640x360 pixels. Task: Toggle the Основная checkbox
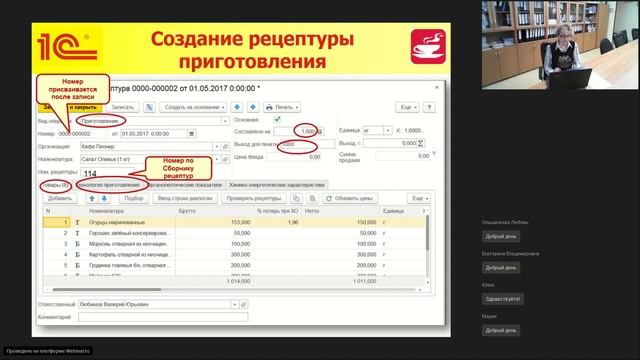pyautogui.click(x=277, y=119)
